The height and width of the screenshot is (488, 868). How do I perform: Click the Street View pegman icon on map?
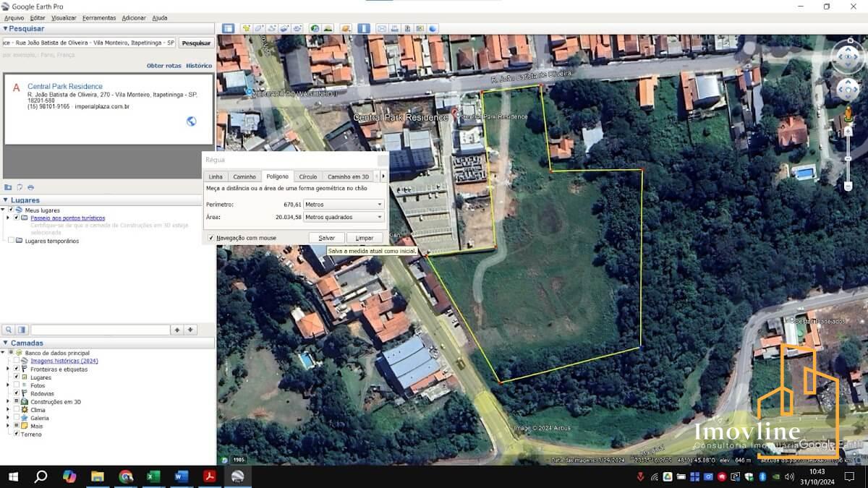tap(848, 115)
